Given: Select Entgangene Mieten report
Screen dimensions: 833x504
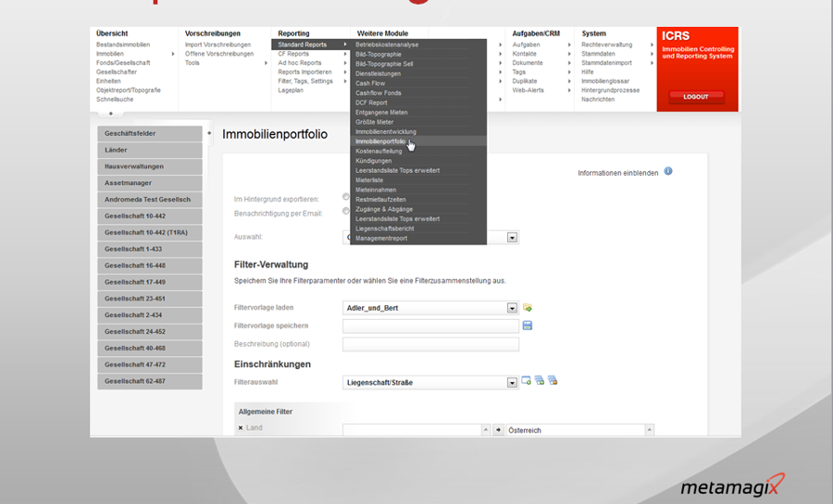Looking at the screenshot, I should click(381, 113).
